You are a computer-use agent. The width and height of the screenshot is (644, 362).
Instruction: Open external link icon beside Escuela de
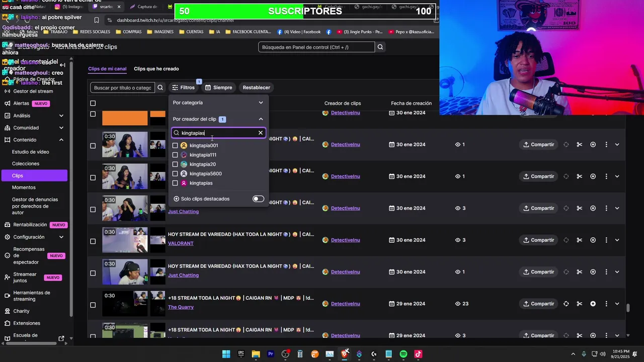61,338
